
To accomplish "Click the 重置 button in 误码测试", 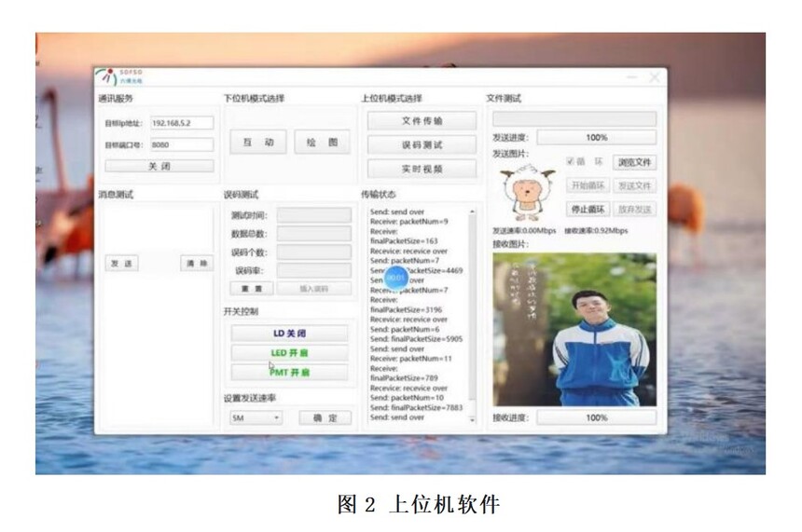I will pos(252,289).
